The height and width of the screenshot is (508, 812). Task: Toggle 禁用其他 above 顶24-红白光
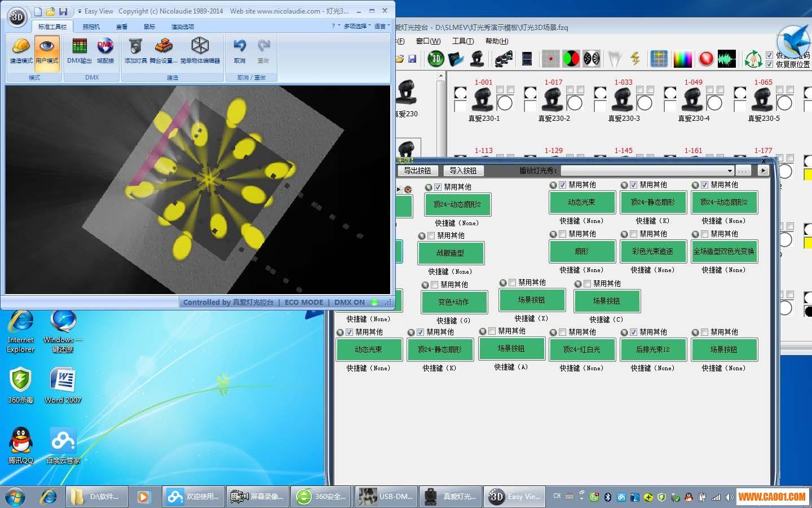(562, 332)
